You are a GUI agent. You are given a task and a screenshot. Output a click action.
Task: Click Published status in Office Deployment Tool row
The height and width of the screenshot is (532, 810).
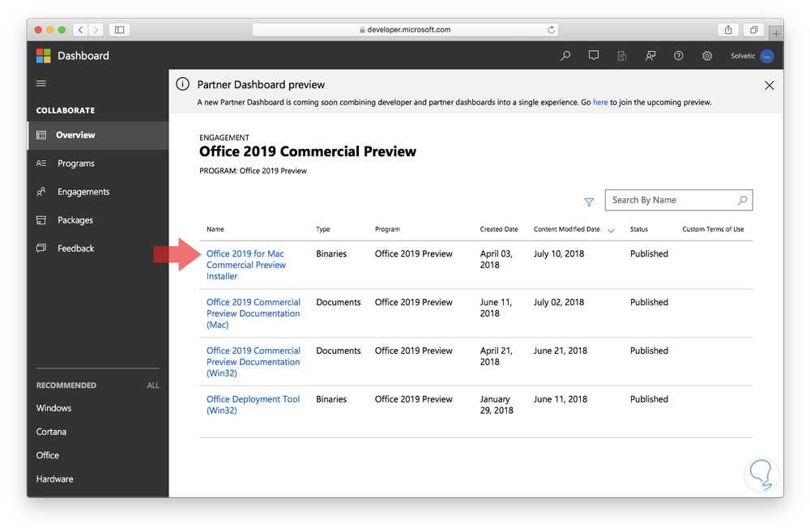pyautogui.click(x=649, y=399)
